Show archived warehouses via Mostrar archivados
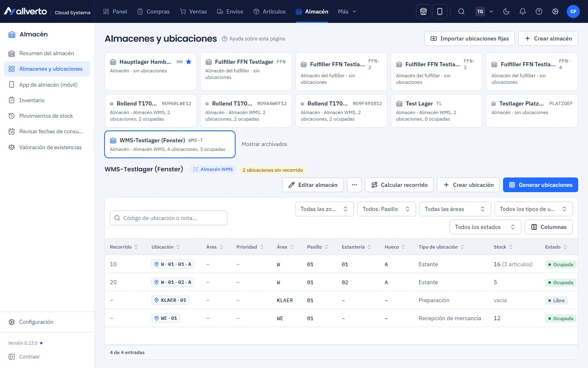 click(x=264, y=144)
